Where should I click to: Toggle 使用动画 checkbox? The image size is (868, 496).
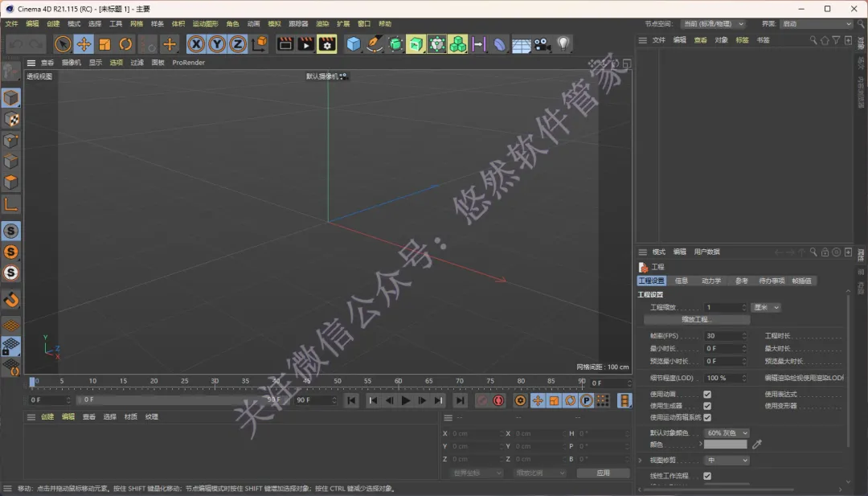coord(707,394)
